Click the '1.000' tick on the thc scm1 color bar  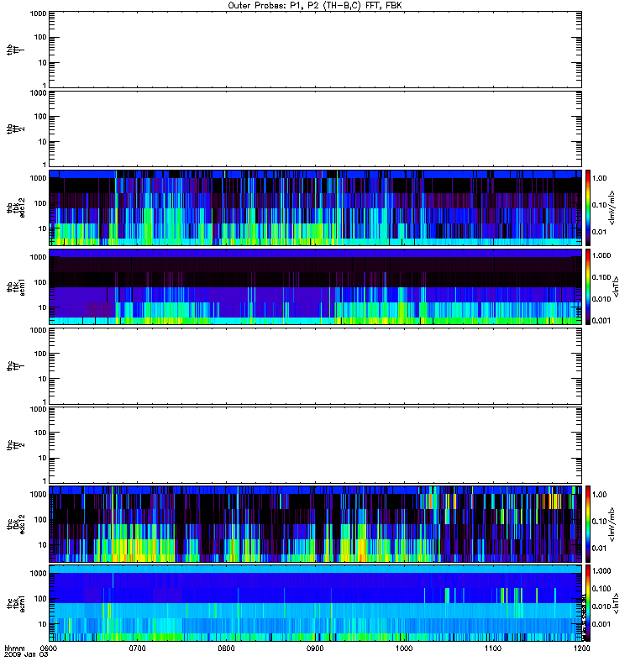[601, 571]
